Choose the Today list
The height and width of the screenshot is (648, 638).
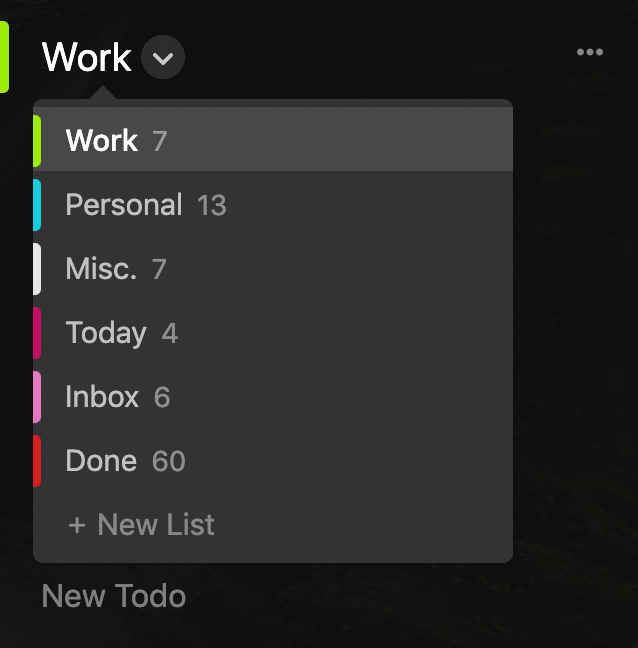pos(273,333)
